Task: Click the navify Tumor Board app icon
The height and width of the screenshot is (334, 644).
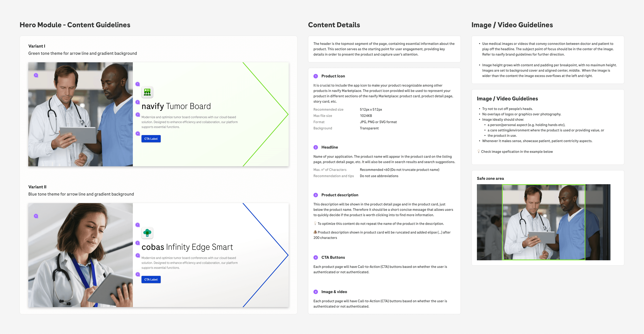Action: pos(147,92)
